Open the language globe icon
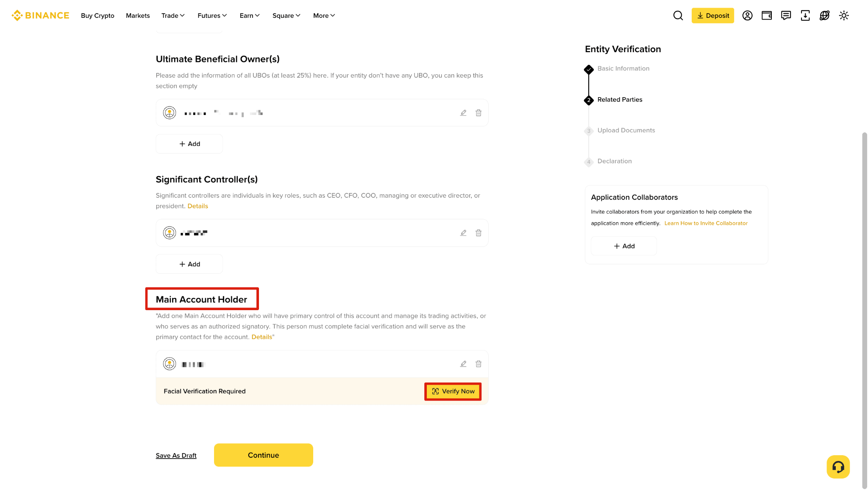868x490 pixels. (824, 16)
